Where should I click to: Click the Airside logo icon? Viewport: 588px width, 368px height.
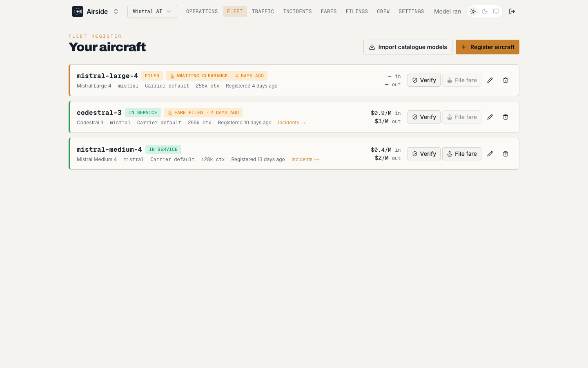pos(78,11)
